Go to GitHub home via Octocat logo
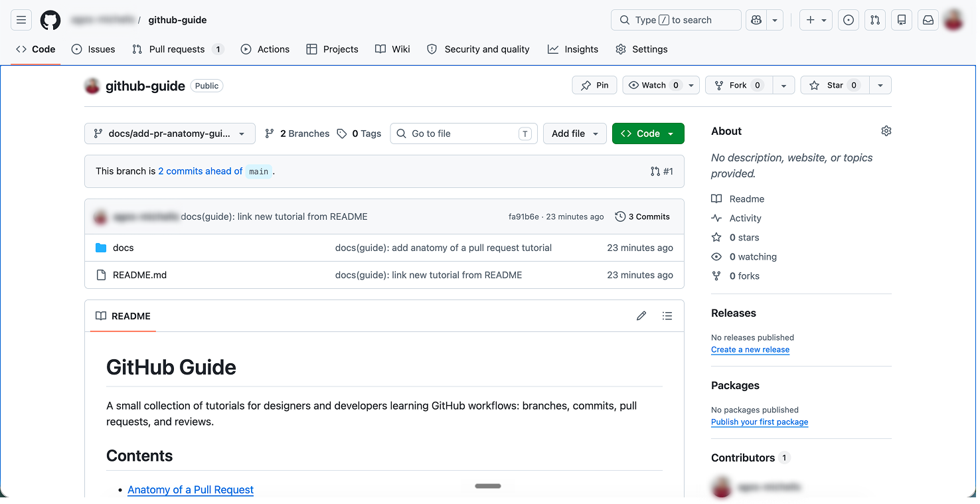Image resolution: width=980 pixels, height=504 pixels. pos(50,20)
